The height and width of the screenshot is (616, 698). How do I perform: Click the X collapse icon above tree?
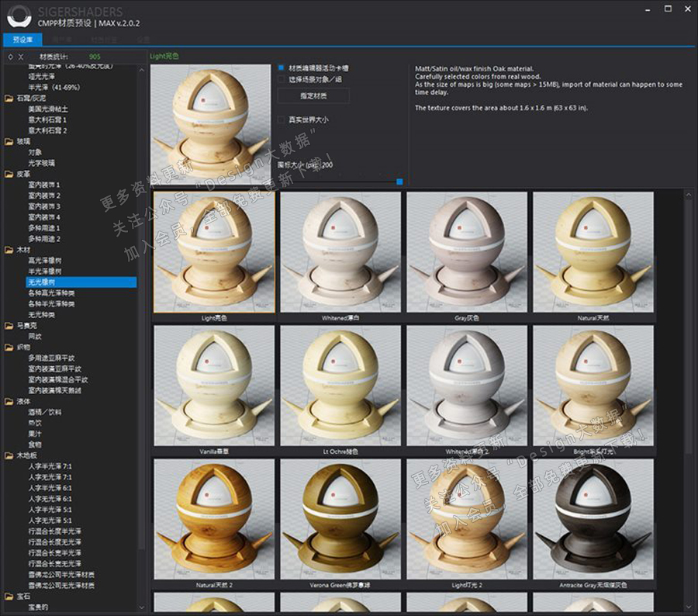[x=21, y=57]
